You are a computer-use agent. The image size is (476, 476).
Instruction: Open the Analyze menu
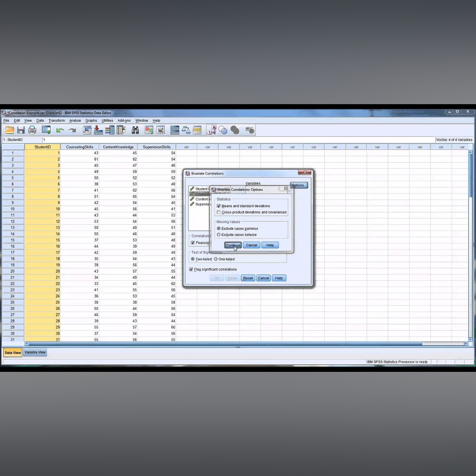coord(75,120)
